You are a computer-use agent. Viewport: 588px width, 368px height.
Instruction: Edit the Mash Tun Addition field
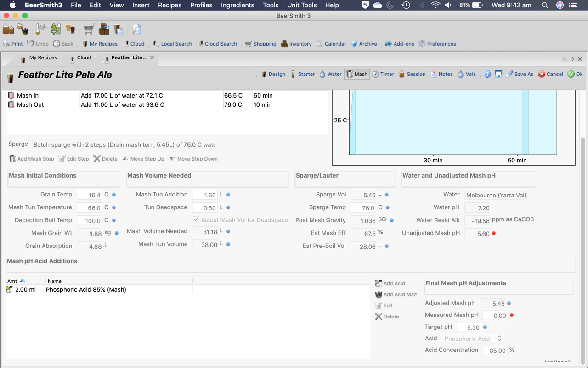click(205, 195)
